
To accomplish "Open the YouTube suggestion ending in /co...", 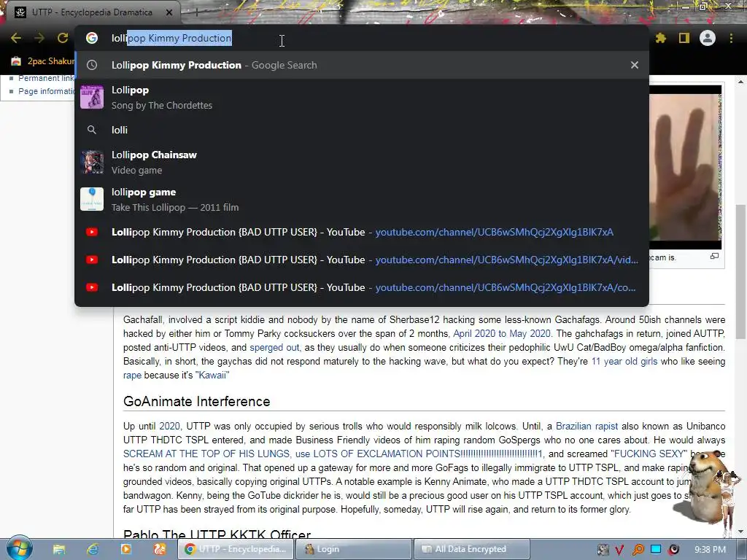I will (x=362, y=287).
